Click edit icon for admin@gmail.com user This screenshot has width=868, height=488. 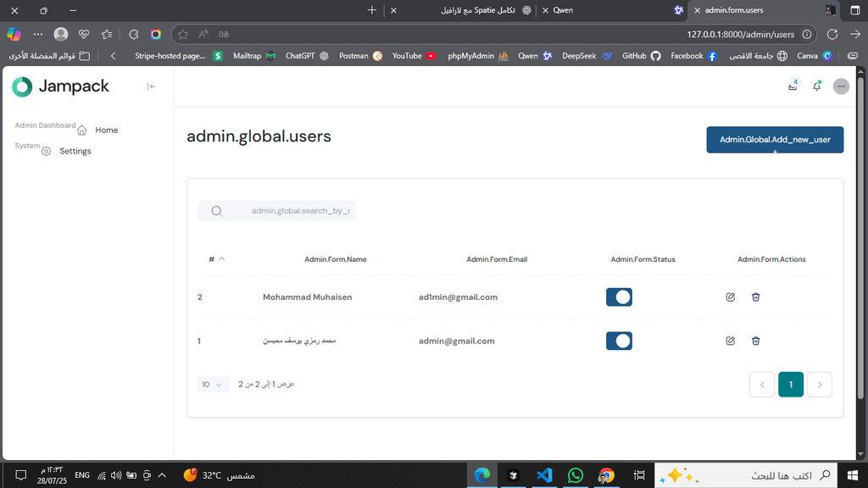730,341
